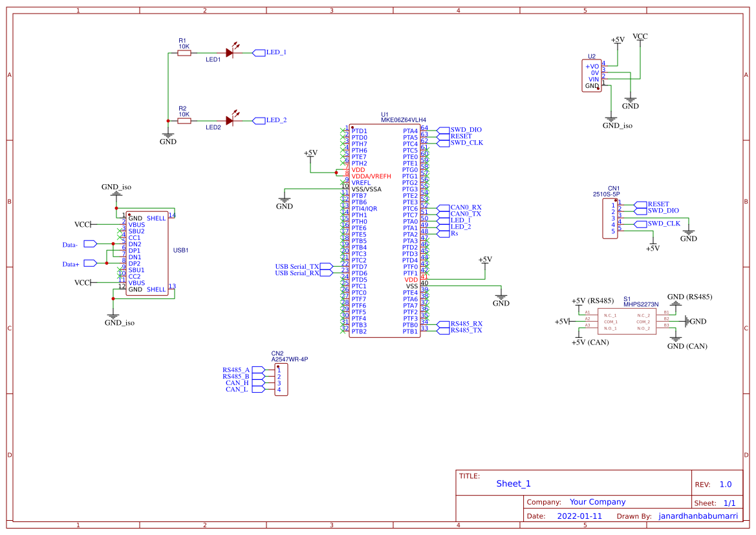Click the CN1 2510S-5P connector symbol
Image resolution: width=756 pixels, height=535 pixels.
click(609, 218)
